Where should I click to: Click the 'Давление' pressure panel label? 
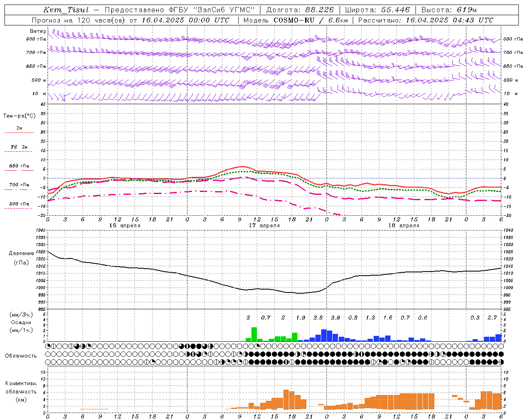pos(21,253)
